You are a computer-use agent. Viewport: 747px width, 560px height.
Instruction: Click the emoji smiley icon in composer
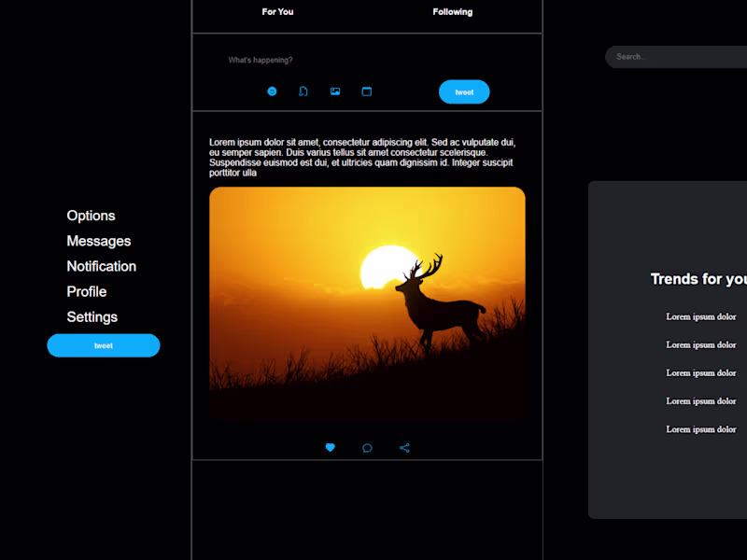point(272,91)
